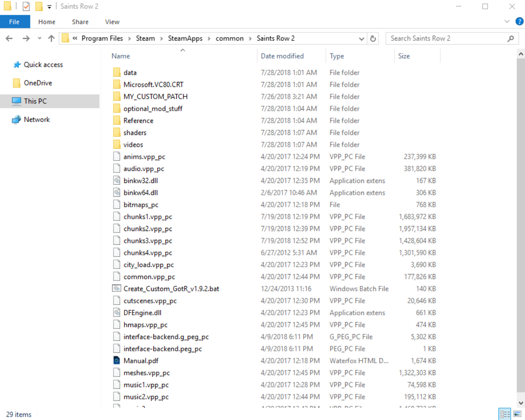Select Network in the sidebar
This screenshot has height=420, width=525.
(x=37, y=119)
